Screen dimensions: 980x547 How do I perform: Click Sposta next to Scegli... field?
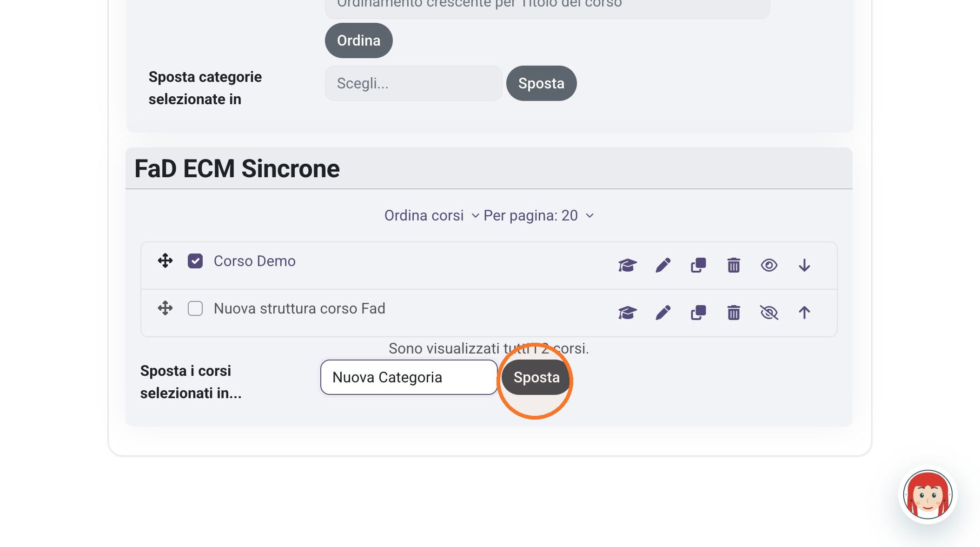(x=541, y=83)
